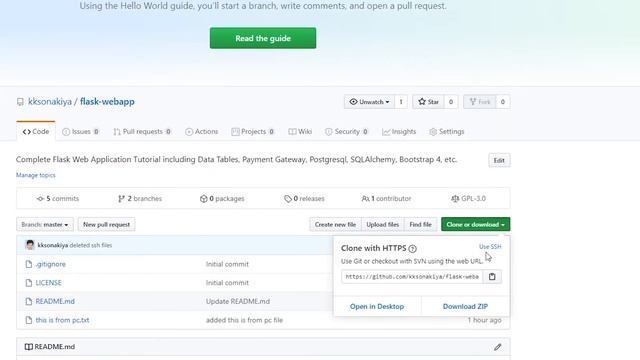Click the file icon next to README.md row
Image resolution: width=640 pixels, height=360 pixels.
pos(29,301)
